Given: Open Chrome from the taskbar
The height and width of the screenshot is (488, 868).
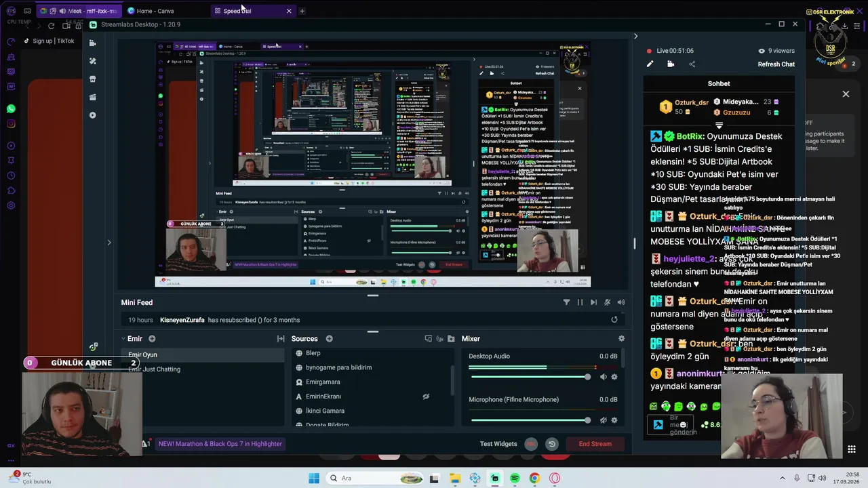Looking at the screenshot, I should [534, 479].
